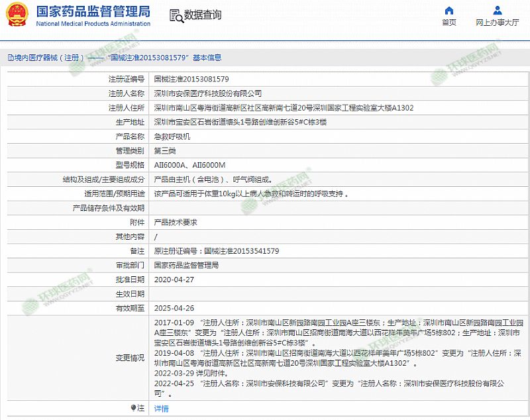Click the approval date 2020-04-27

click(x=172, y=280)
